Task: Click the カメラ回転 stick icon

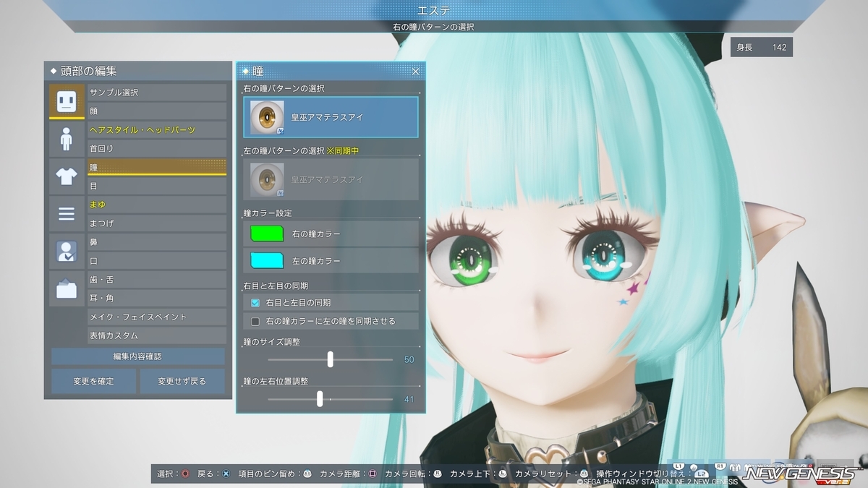Action: click(x=438, y=474)
